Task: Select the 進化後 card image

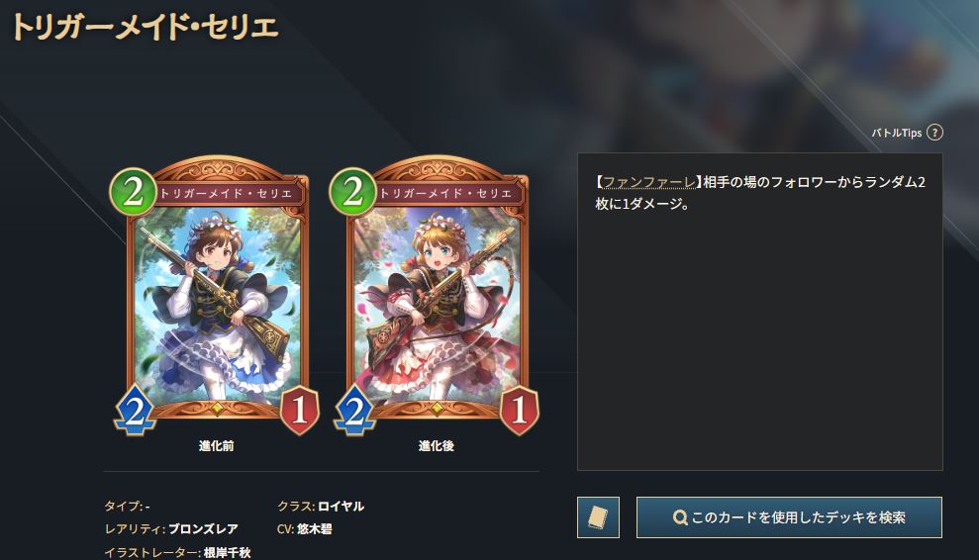Action: coord(436,295)
